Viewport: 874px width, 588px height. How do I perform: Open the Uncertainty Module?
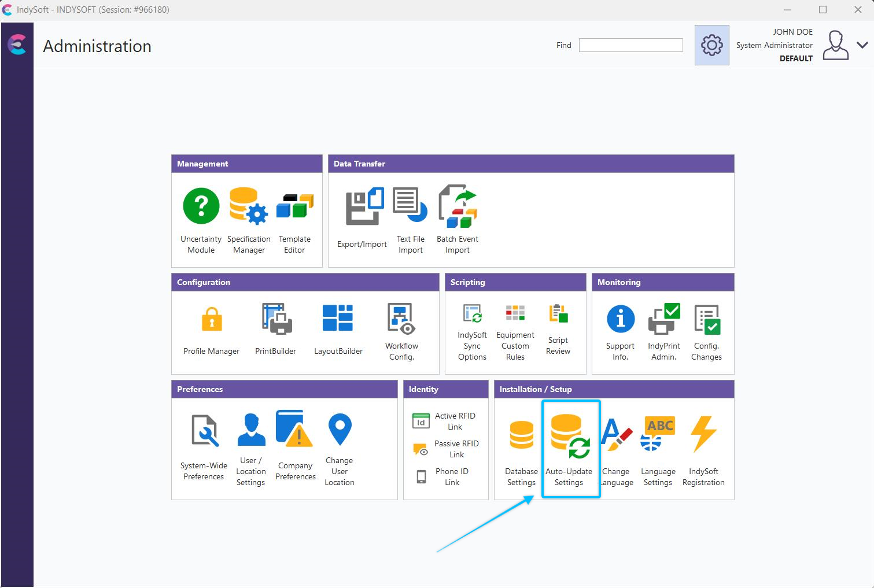[x=201, y=206]
